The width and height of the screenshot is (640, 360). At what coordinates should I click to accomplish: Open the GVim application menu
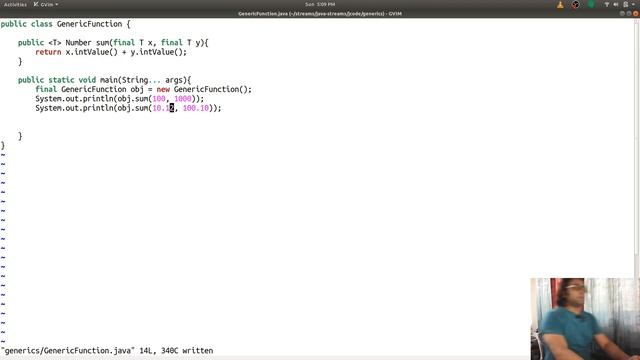[46, 4]
